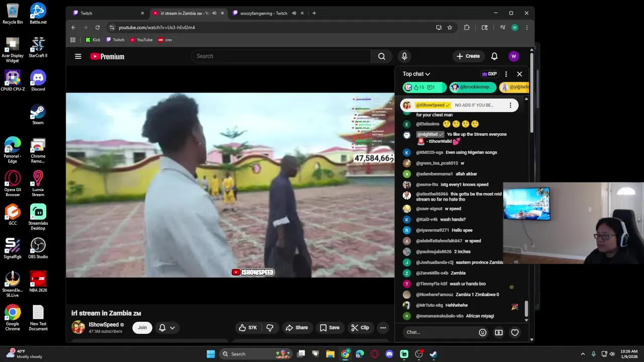Like the video with 57K likes
Viewport: 644px width, 362px height.
(249, 328)
